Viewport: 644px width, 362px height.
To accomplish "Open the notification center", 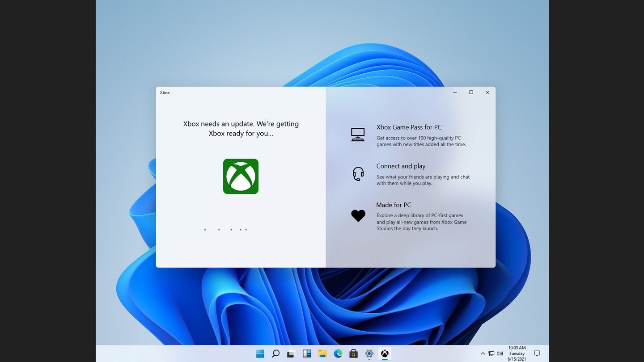I will coord(537,354).
